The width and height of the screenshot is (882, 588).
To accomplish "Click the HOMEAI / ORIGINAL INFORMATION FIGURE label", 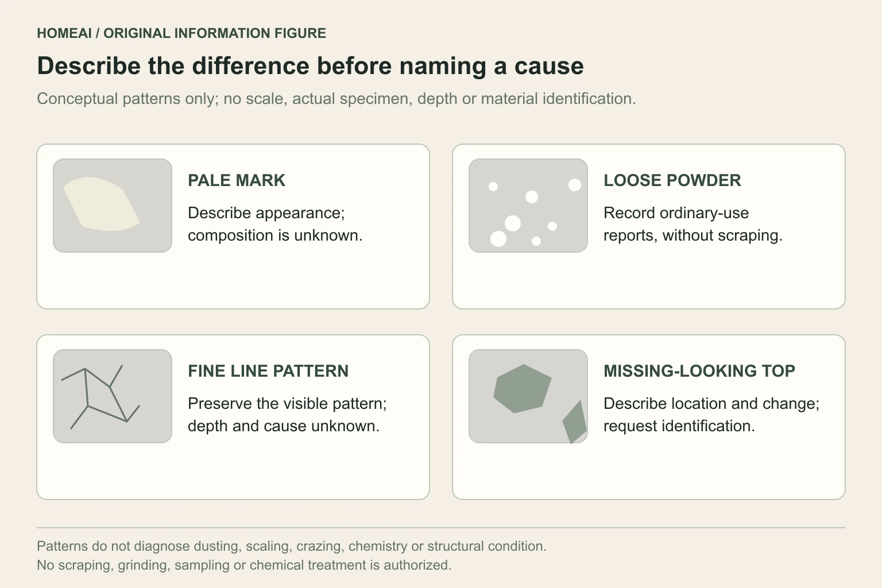I will click(181, 33).
